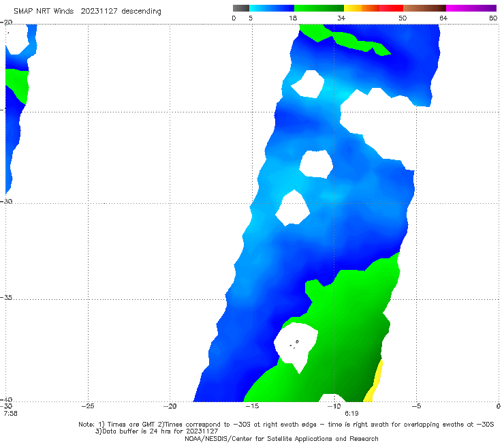This screenshot has height=443, width=504.
Task: Click the "50" label under the color bar
Action: pyautogui.click(x=403, y=18)
